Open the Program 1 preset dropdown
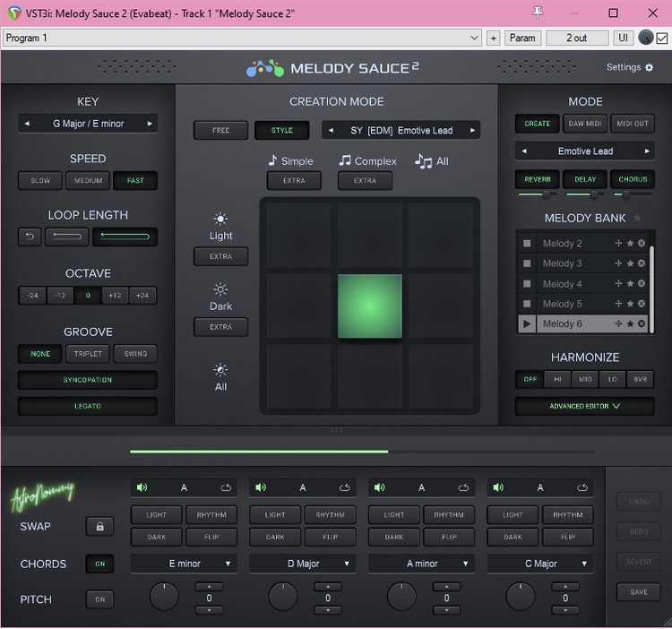672x629 pixels. [x=242, y=39]
